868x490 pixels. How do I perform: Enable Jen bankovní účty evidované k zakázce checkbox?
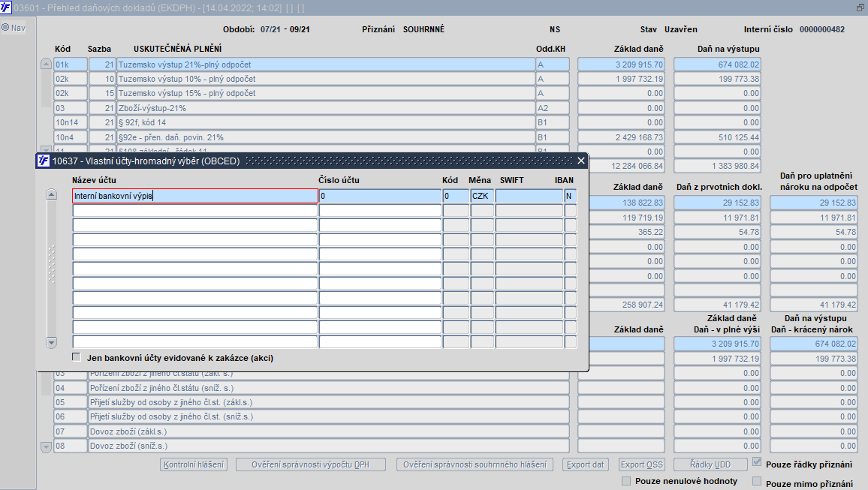pos(77,357)
